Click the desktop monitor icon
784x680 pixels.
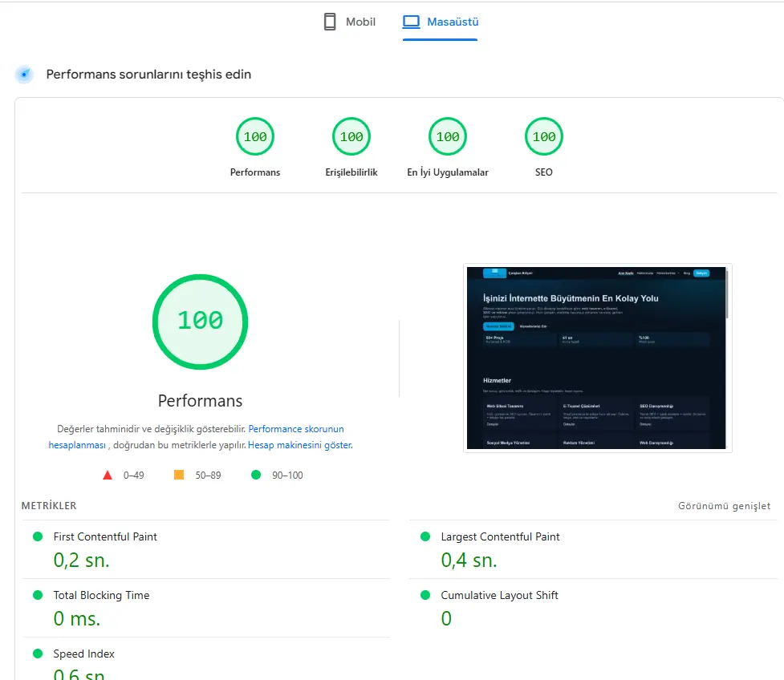coord(411,22)
